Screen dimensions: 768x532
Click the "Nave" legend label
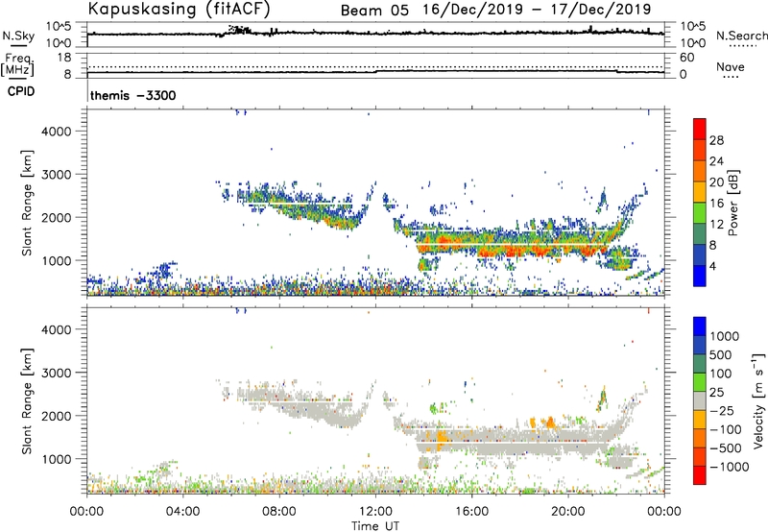(x=731, y=67)
